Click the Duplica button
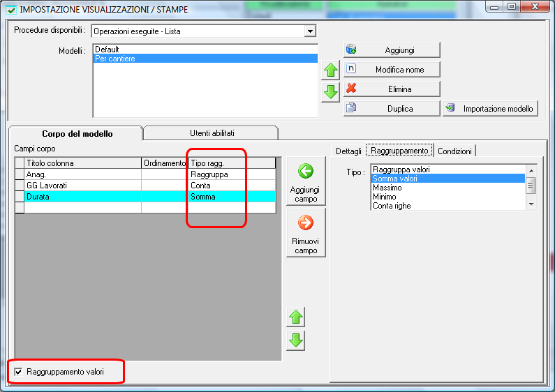Viewport: 555px width, 392px height. [392, 108]
